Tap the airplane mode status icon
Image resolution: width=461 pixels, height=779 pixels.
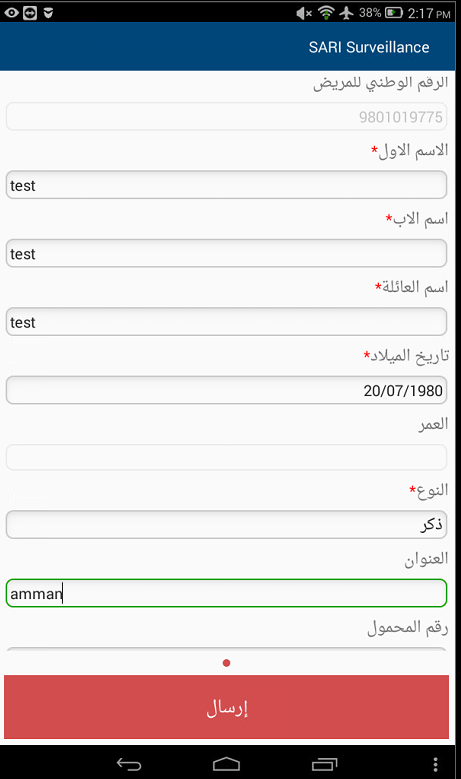pyautogui.click(x=346, y=12)
